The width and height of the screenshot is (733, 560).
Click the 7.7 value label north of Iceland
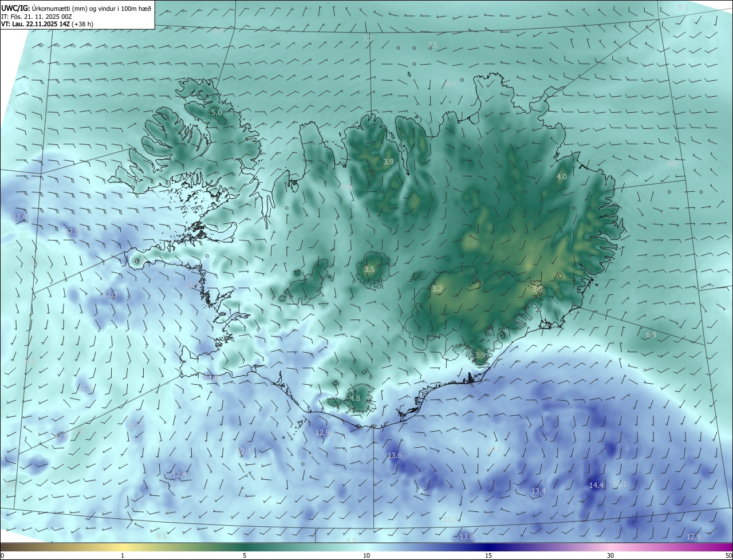coord(368,38)
